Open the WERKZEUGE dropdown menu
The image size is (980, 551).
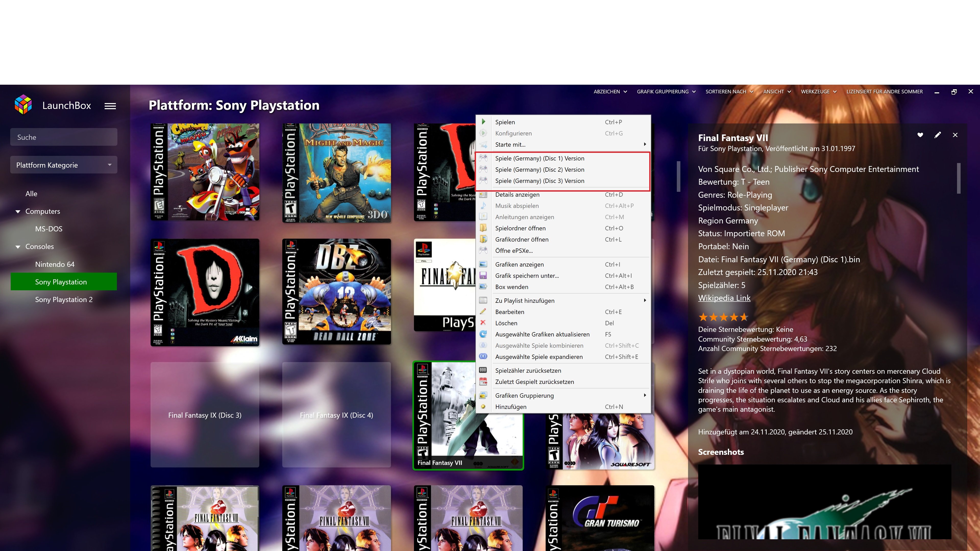(818, 92)
